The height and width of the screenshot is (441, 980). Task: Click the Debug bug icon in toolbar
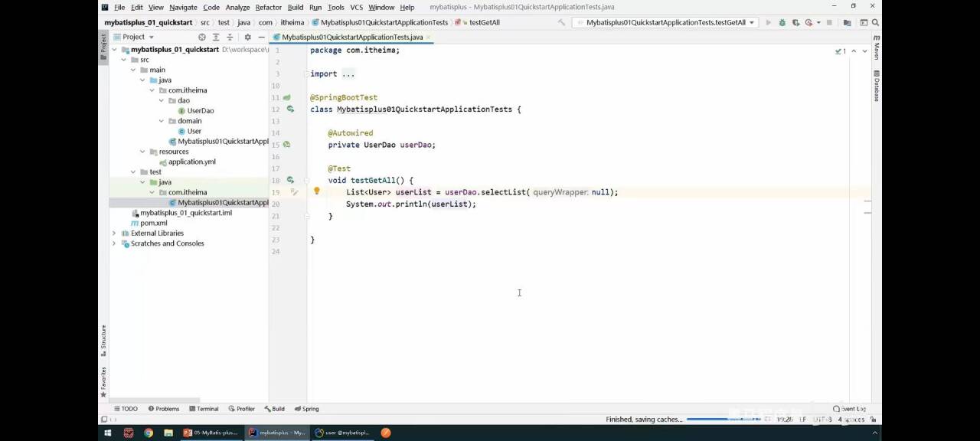coord(782,22)
